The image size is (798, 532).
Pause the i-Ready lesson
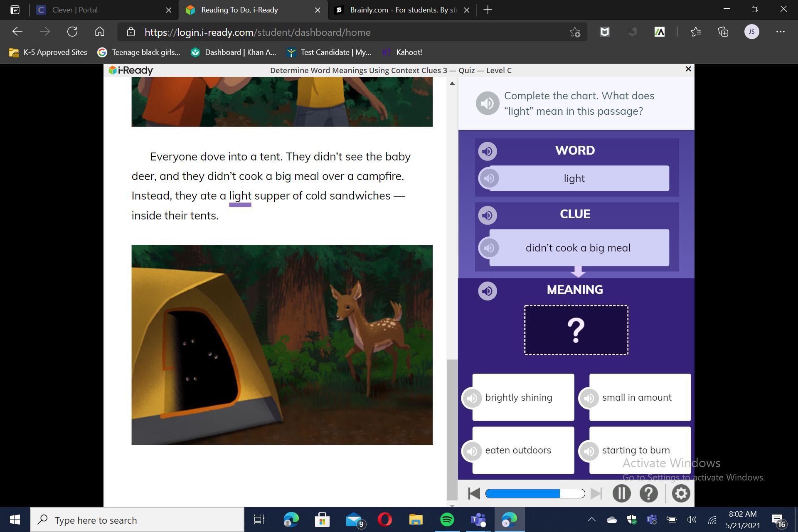click(621, 493)
